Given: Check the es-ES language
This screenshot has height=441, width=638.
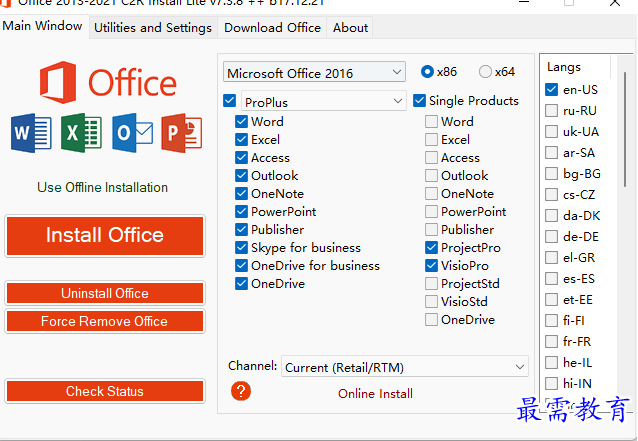Looking at the screenshot, I should [x=551, y=279].
